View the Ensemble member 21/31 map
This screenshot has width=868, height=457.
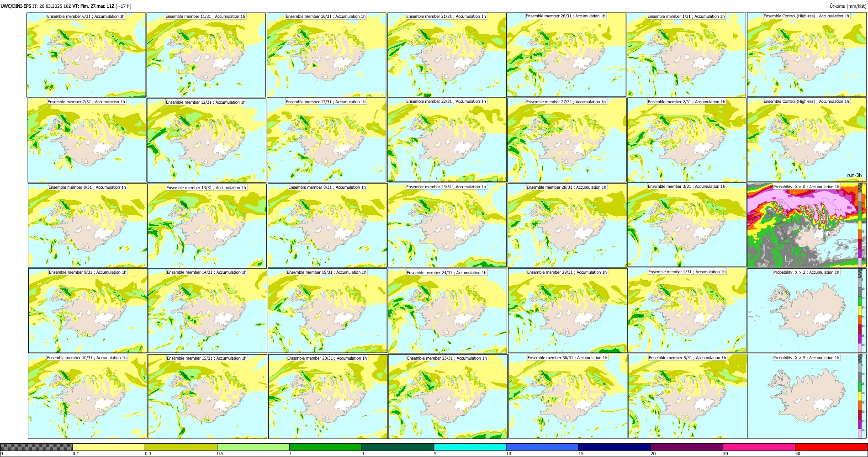(447, 55)
